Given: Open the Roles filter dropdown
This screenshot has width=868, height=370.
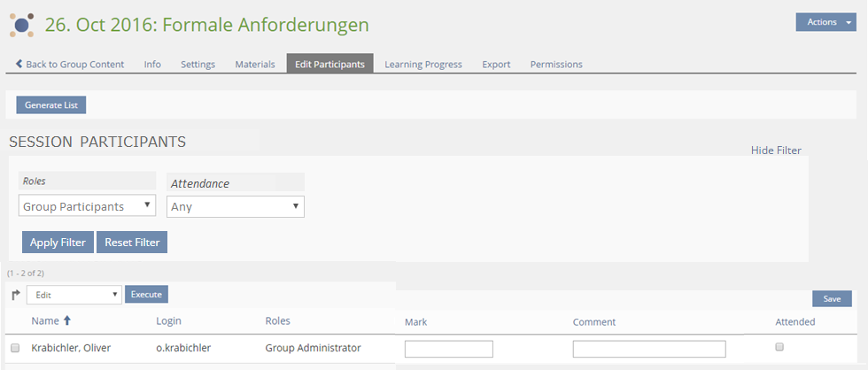Looking at the screenshot, I should pos(87,206).
